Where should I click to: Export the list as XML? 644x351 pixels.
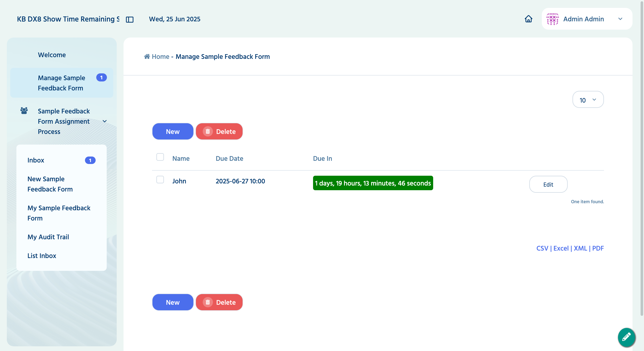[580, 248]
